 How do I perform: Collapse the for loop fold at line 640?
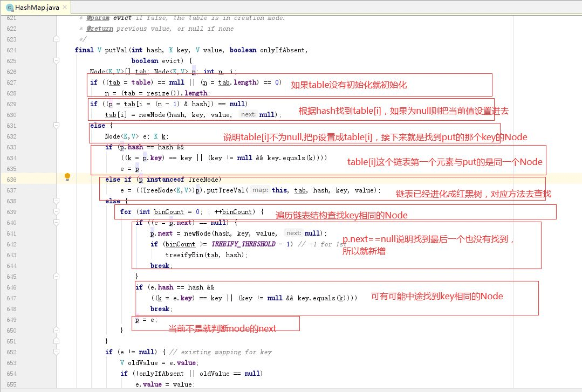(56, 223)
